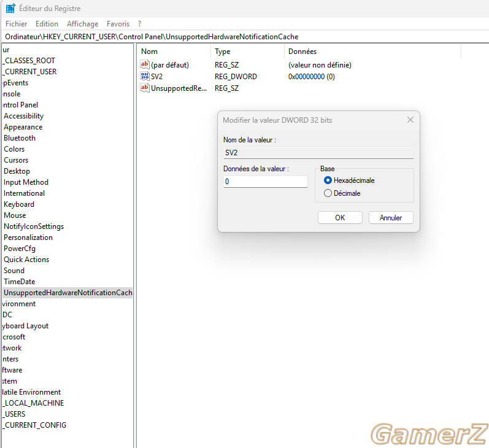The width and height of the screenshot is (489, 448).
Task: Open the Fichier menu
Action: coord(16,24)
